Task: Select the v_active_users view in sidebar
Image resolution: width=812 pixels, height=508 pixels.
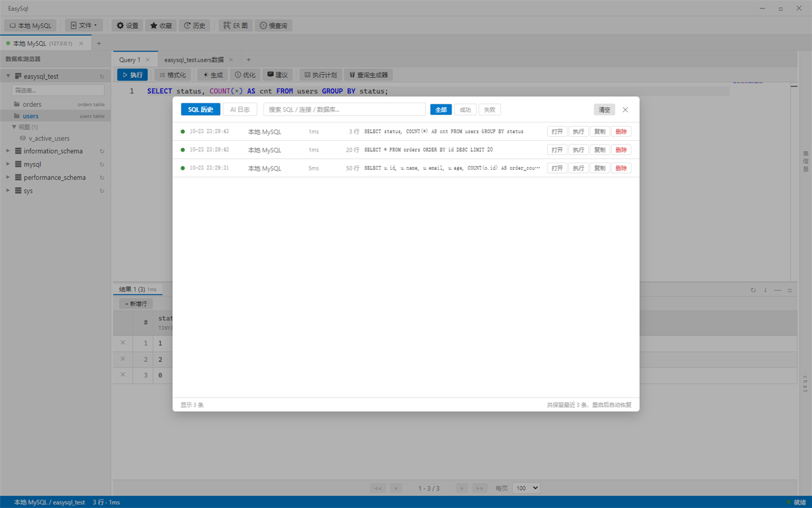Action: (x=49, y=138)
